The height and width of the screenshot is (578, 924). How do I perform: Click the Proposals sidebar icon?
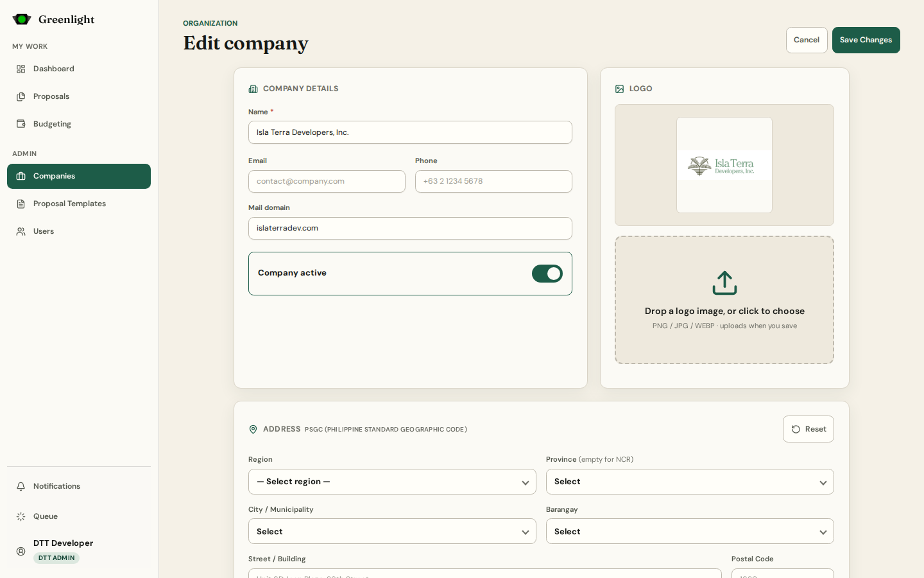[21, 96]
